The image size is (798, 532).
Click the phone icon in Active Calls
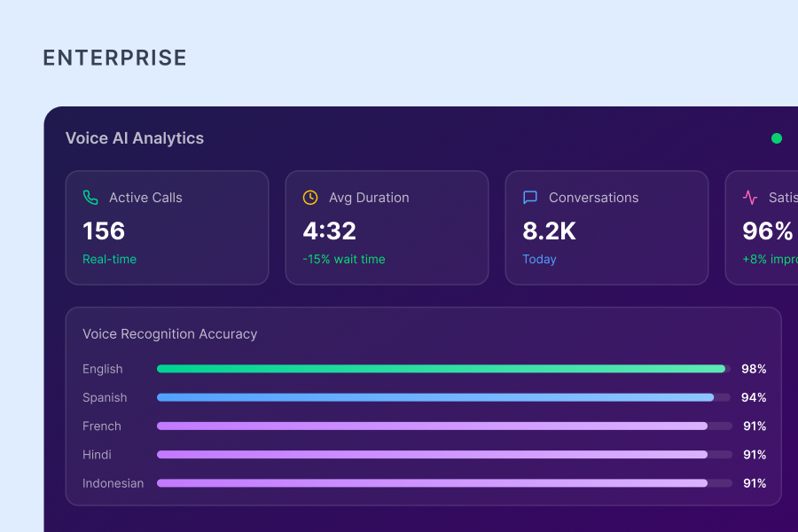[90, 198]
